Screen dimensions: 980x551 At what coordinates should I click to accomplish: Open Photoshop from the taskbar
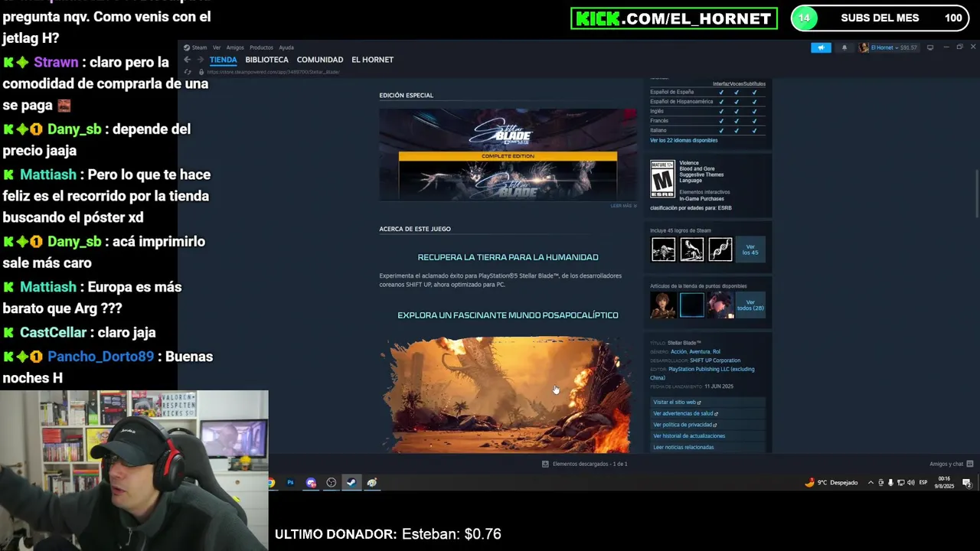(x=290, y=483)
